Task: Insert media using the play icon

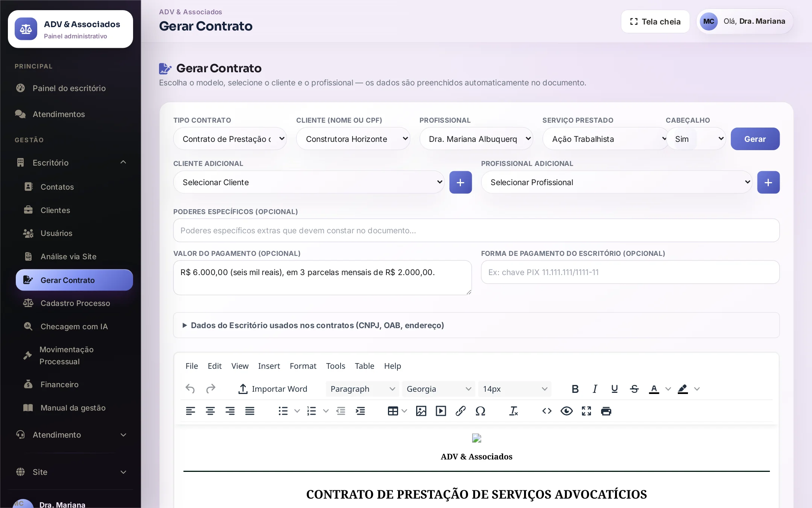Action: click(441, 411)
